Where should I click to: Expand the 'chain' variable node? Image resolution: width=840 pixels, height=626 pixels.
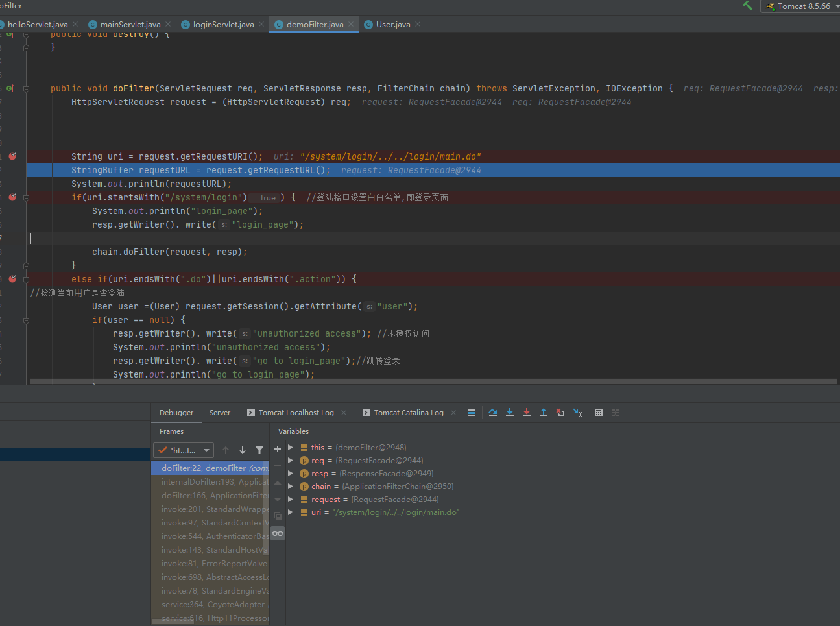coord(291,486)
